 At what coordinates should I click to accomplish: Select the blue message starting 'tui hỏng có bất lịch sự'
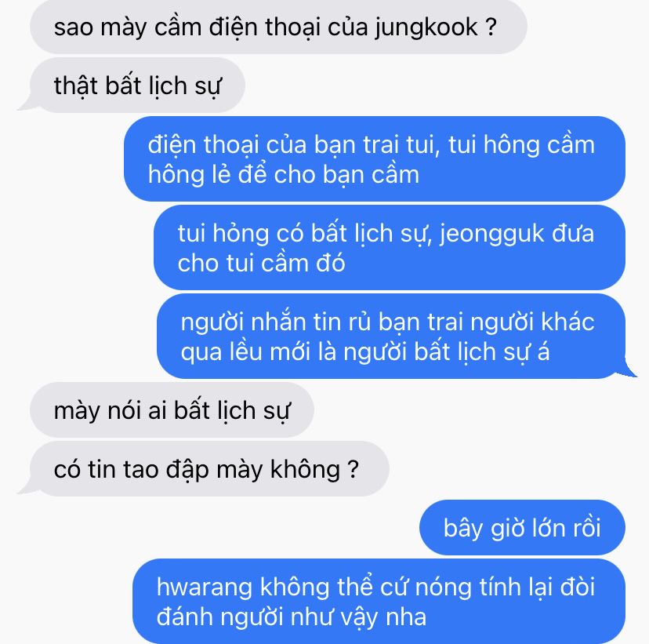pyautogui.click(x=389, y=248)
